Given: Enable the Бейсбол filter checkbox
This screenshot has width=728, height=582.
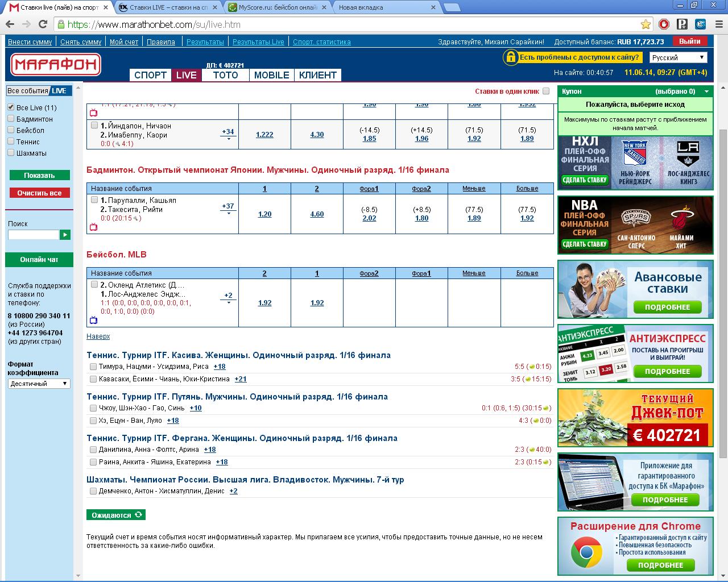Looking at the screenshot, I should point(11,130).
